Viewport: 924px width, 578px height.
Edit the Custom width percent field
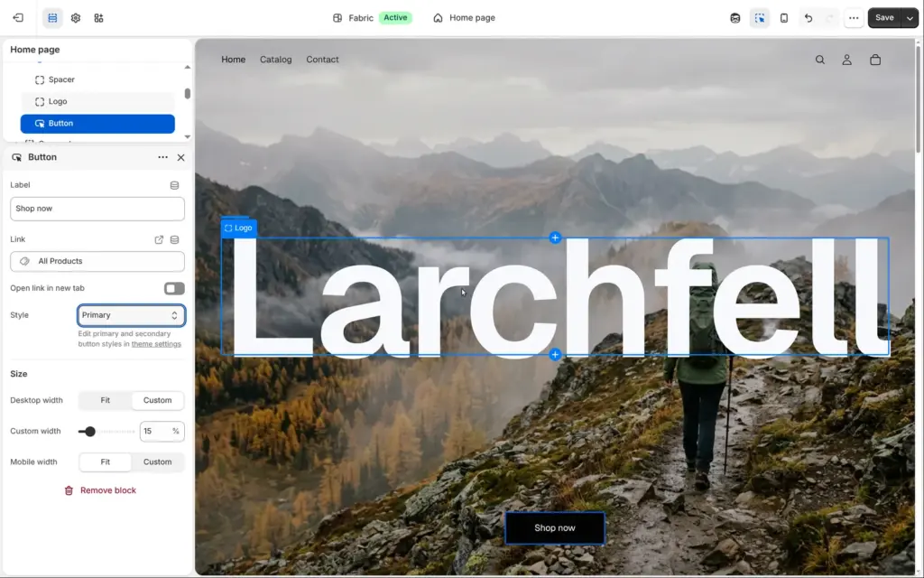pyautogui.click(x=162, y=431)
